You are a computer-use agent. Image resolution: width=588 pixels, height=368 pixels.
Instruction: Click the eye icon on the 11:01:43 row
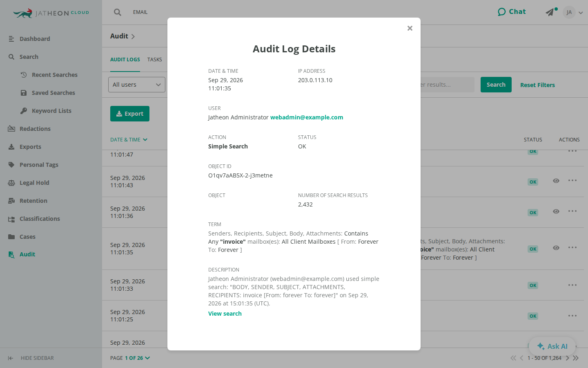click(556, 181)
